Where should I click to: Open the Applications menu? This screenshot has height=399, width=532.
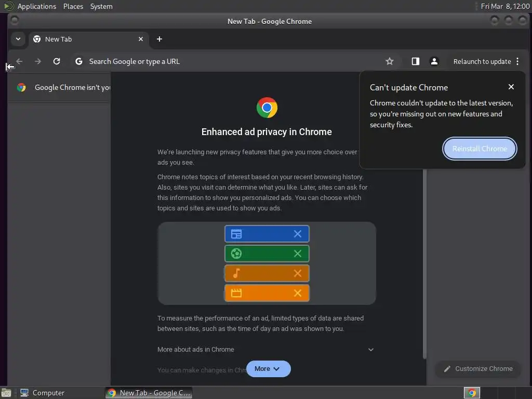tap(37, 6)
